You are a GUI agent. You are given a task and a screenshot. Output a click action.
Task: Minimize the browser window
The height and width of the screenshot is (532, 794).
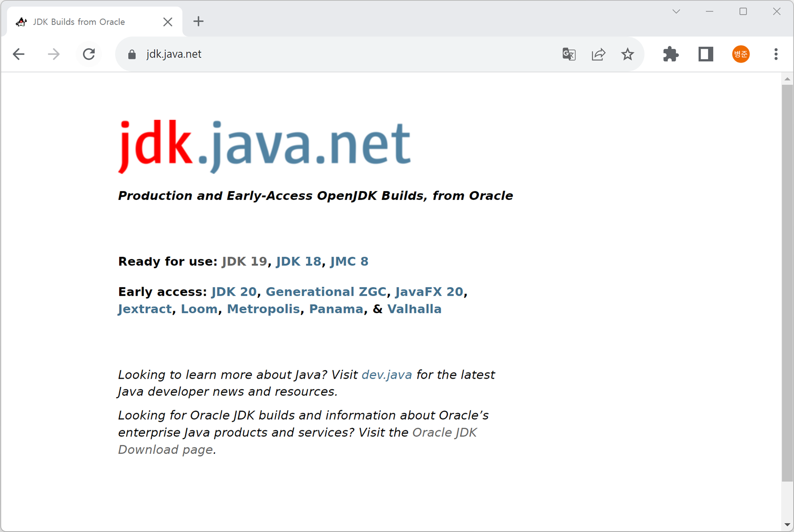point(709,11)
